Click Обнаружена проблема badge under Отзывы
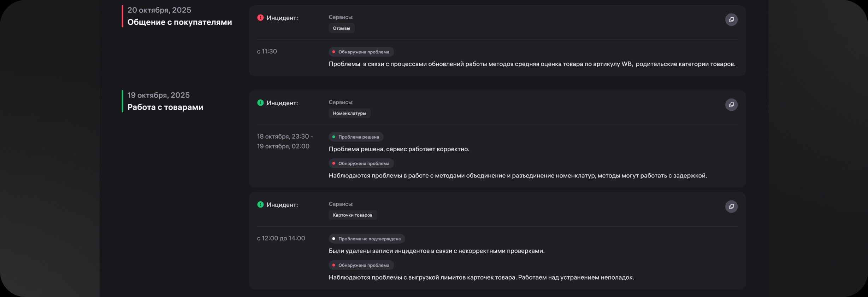 [361, 52]
